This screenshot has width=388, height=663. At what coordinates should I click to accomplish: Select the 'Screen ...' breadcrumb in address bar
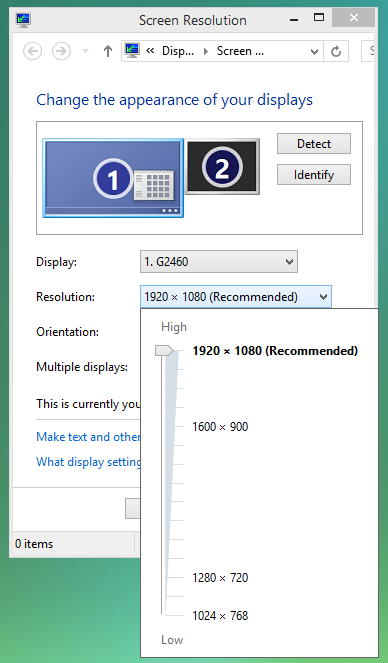coord(240,51)
